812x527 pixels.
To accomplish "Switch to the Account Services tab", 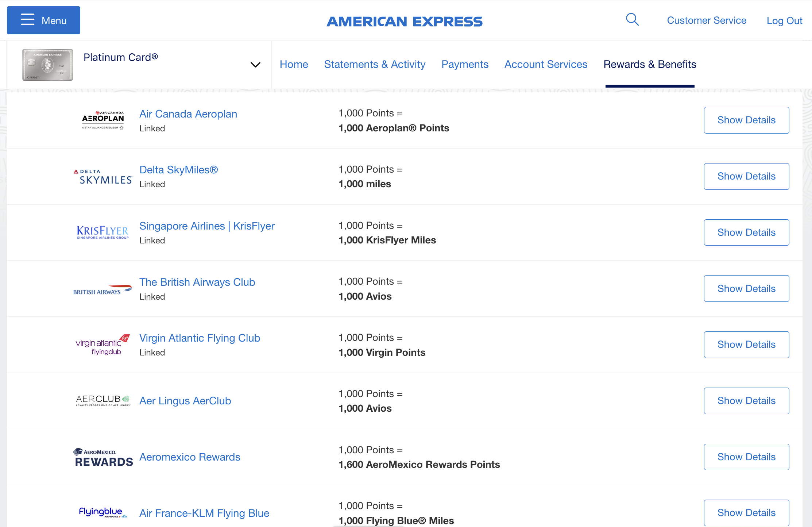I will tap(545, 64).
